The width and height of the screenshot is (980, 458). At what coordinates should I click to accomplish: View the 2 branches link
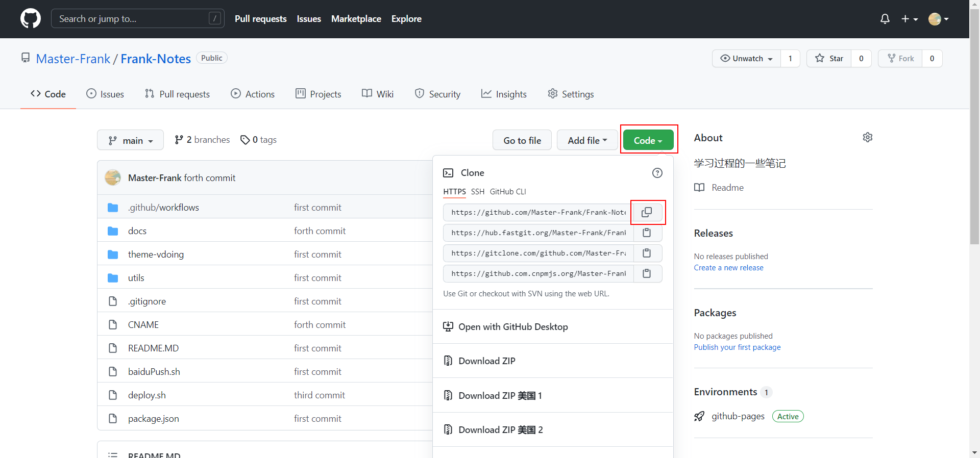click(x=202, y=140)
